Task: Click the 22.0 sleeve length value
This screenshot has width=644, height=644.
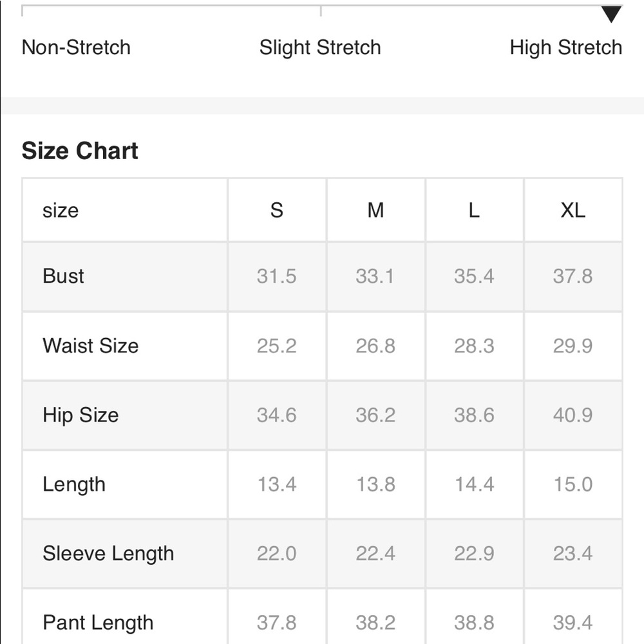Action: click(x=277, y=554)
